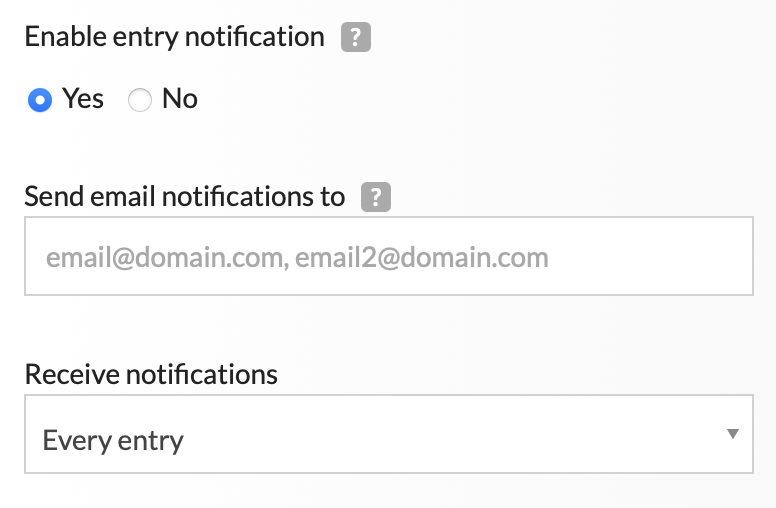Show tooltip for entry notification question mark
776x508 pixels.
tap(356, 38)
